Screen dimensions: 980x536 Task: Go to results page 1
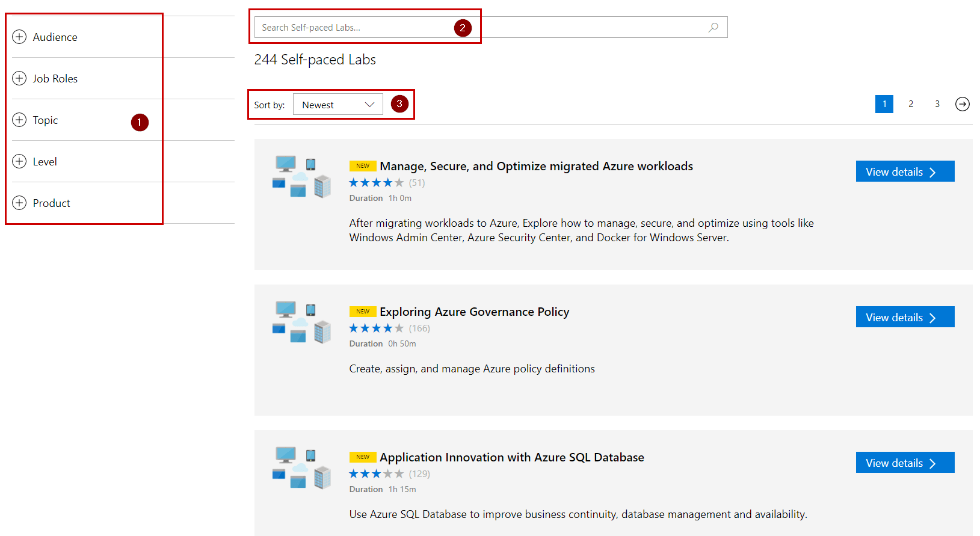coord(884,104)
